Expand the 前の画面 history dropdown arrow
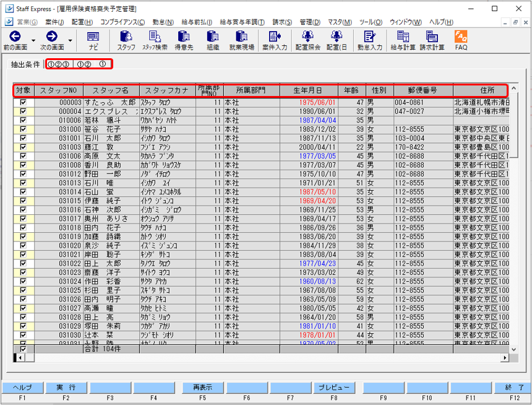Image resolution: width=532 pixels, height=405 pixels. pyautogui.click(x=33, y=41)
